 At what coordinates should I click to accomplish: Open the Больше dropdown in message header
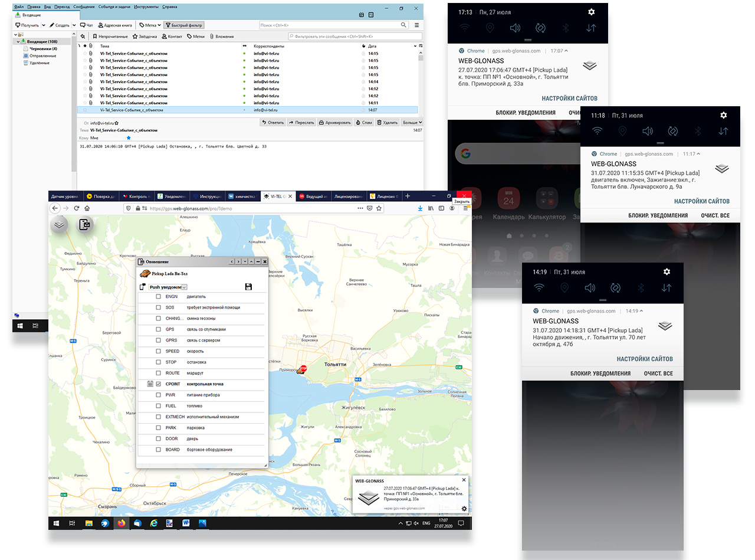pyautogui.click(x=412, y=123)
